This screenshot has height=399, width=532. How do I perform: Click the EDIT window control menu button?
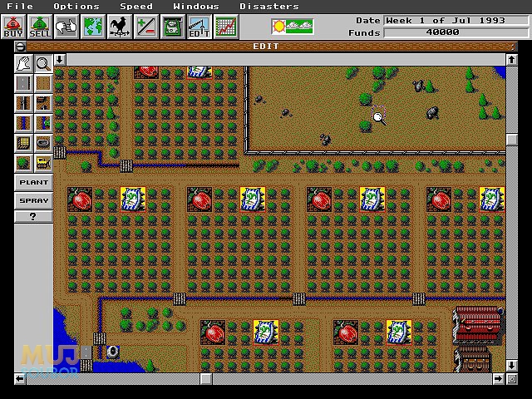point(20,47)
